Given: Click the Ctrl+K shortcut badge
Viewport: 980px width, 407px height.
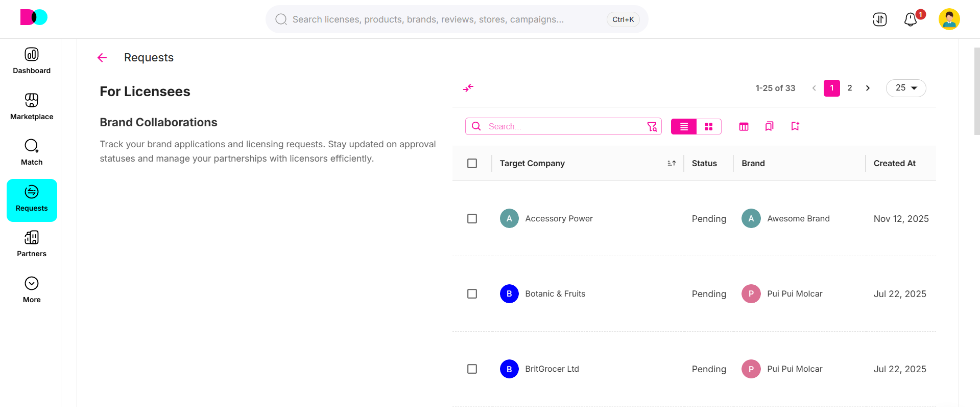Looking at the screenshot, I should tap(623, 19).
